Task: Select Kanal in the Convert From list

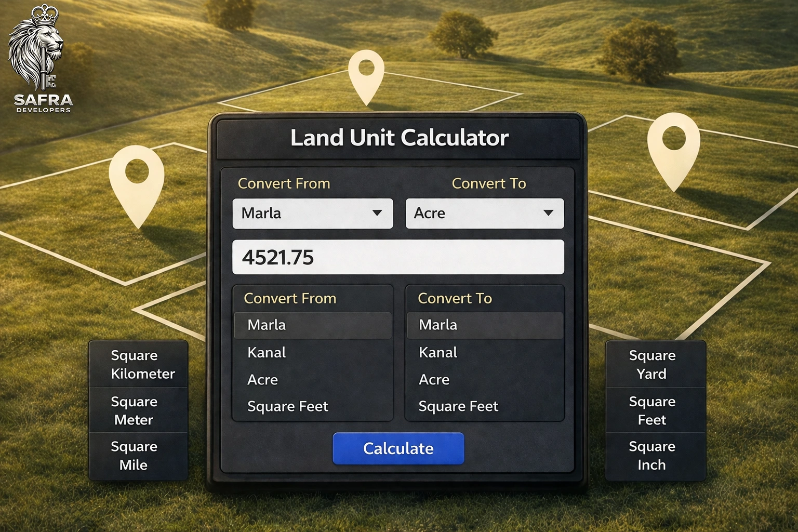Action: [x=265, y=352]
